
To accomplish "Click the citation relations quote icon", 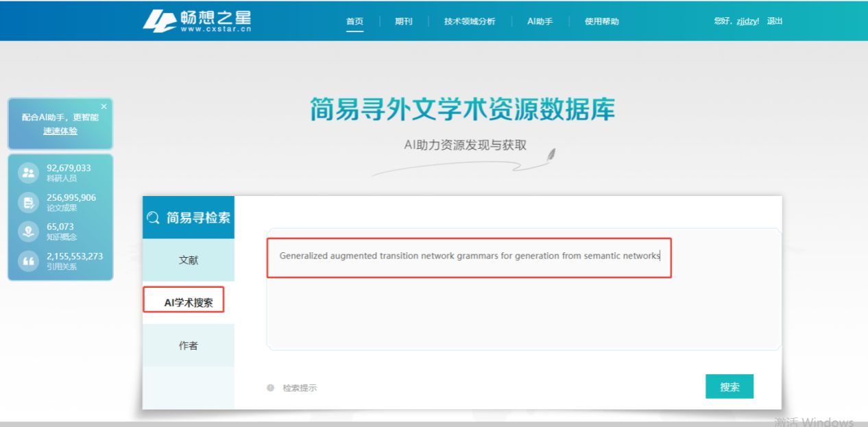I will 28,261.
